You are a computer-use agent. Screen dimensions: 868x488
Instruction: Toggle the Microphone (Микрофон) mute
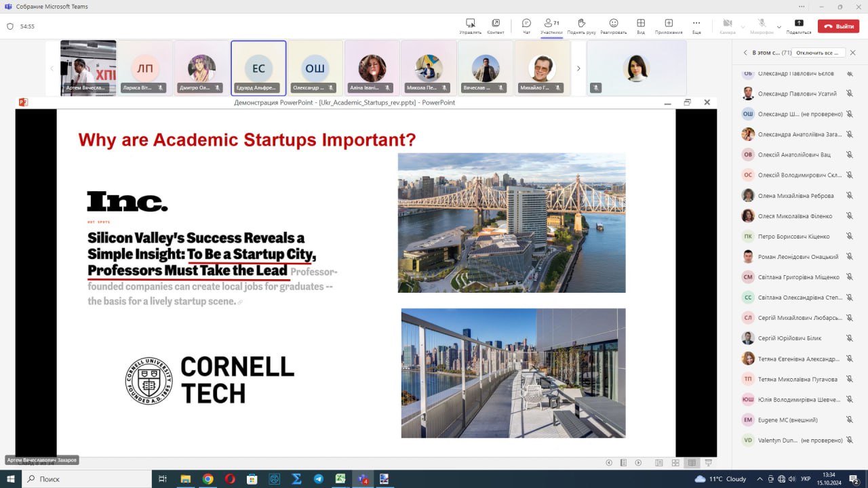click(x=762, y=26)
